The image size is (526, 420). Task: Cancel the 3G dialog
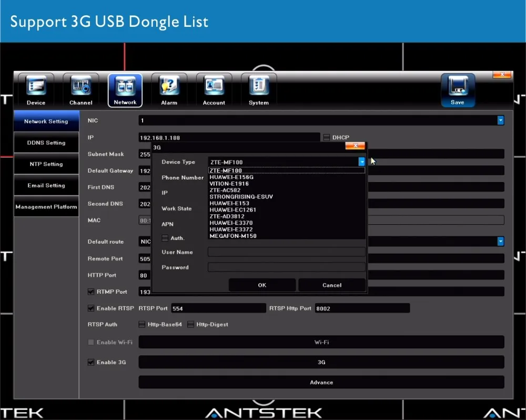[x=332, y=285]
